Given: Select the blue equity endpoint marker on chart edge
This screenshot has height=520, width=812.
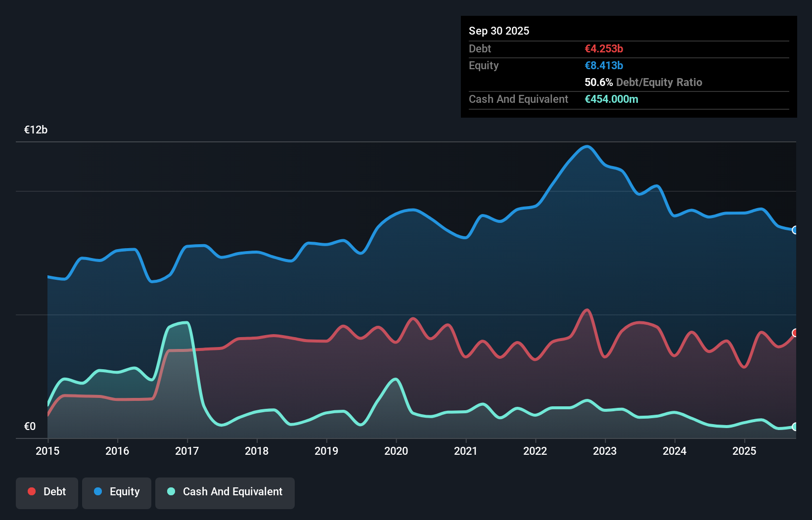Looking at the screenshot, I should click(x=795, y=230).
